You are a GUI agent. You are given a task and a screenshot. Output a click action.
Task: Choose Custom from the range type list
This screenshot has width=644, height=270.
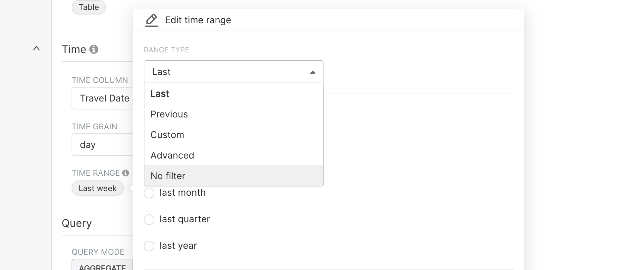click(167, 135)
